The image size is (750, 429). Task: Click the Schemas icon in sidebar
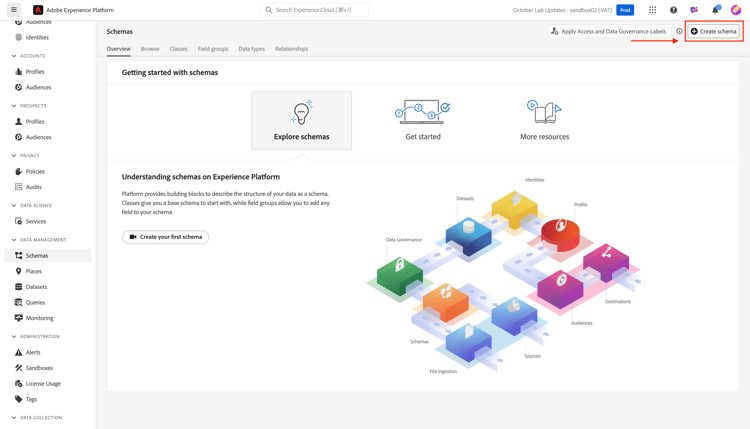19,255
